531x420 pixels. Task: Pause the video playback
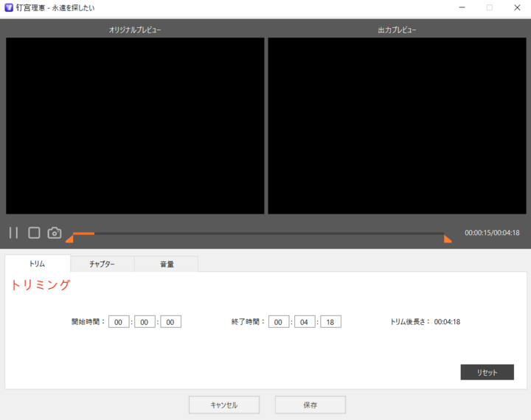(x=13, y=233)
